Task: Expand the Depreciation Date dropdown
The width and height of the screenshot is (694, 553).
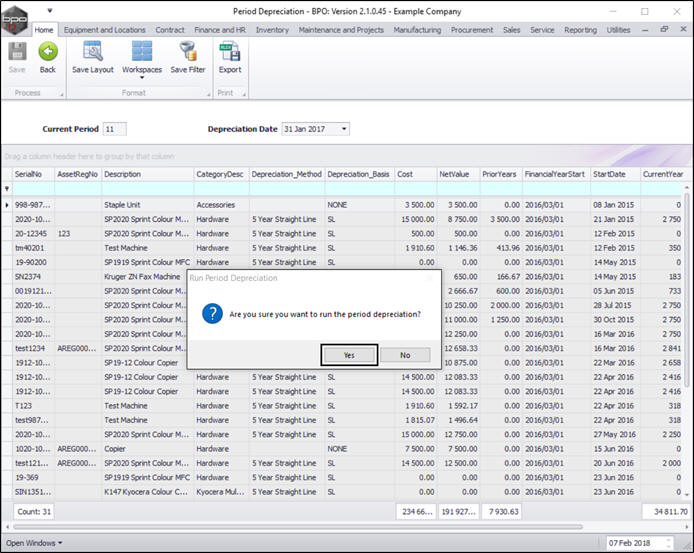Action: [x=344, y=129]
